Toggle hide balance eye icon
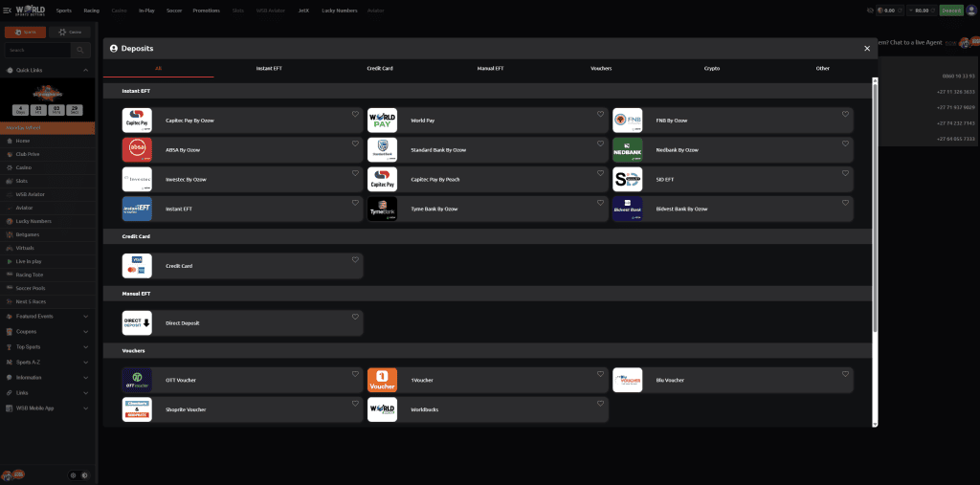Image resolution: width=980 pixels, height=485 pixels. pos(869,11)
